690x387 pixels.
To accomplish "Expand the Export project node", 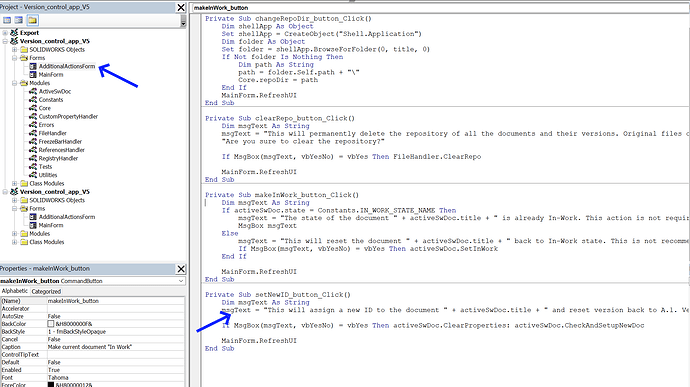I will 5,33.
